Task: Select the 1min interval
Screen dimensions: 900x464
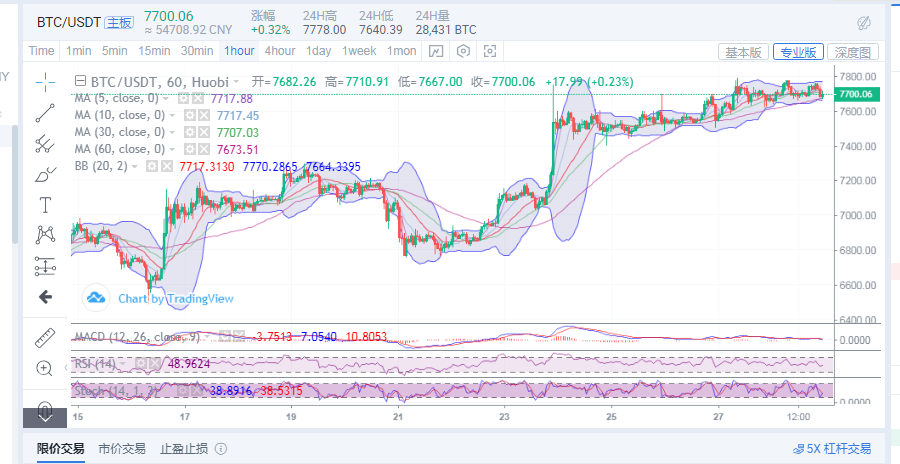Action: tap(78, 51)
